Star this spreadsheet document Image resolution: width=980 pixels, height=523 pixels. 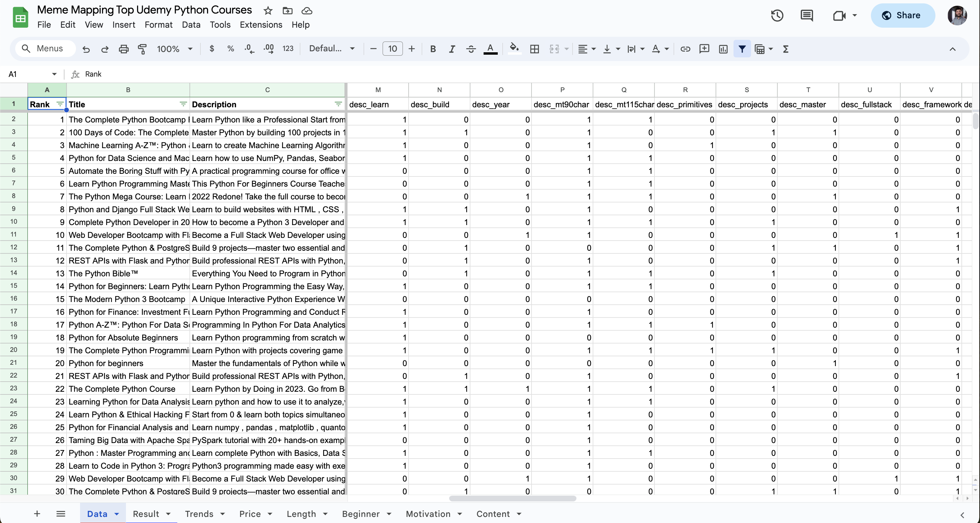[268, 11]
